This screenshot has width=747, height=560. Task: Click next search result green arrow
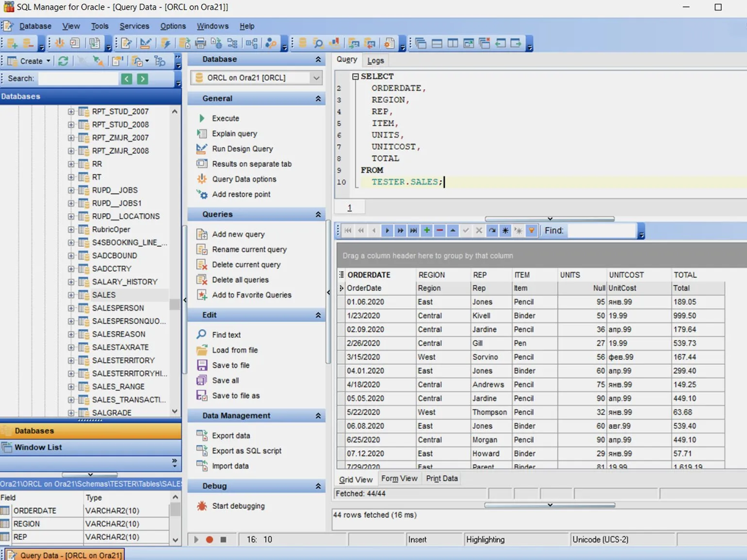pos(142,79)
